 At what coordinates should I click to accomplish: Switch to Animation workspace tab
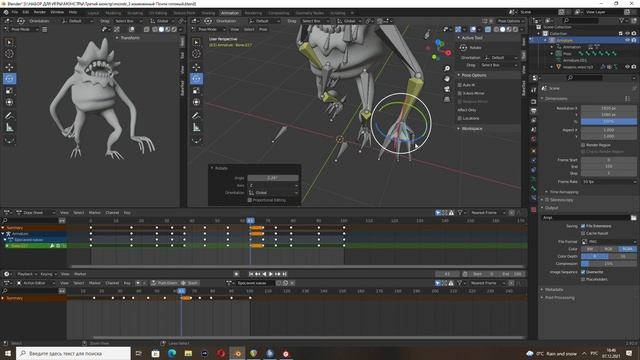click(230, 13)
